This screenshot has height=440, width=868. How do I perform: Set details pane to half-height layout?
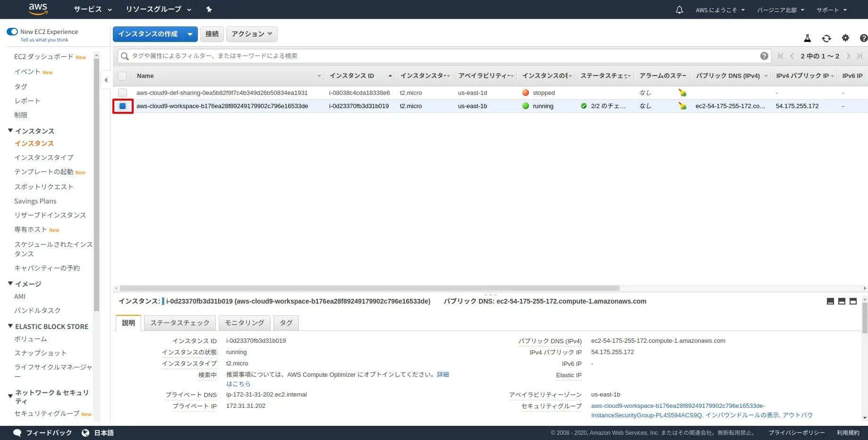(x=842, y=301)
